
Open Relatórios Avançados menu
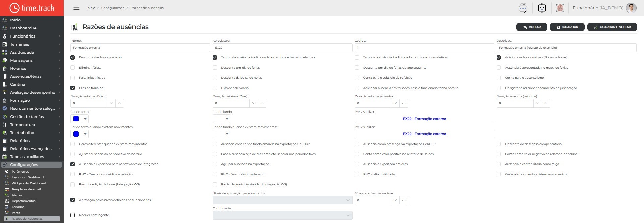pos(32,149)
